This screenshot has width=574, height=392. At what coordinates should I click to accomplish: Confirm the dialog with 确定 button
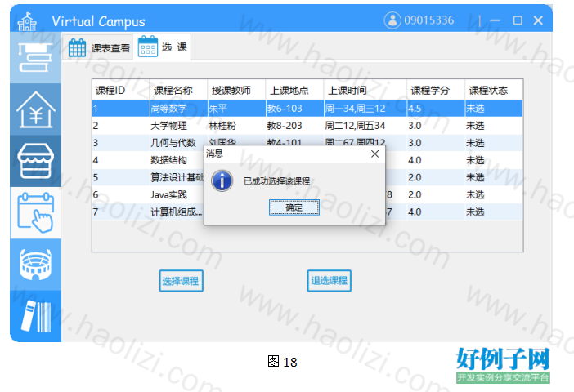(294, 207)
